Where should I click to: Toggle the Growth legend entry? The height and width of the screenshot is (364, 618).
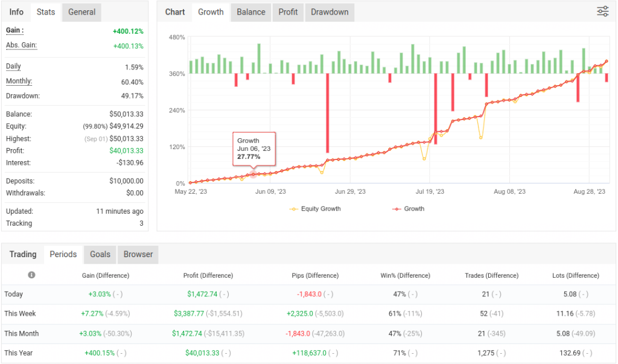(x=409, y=209)
